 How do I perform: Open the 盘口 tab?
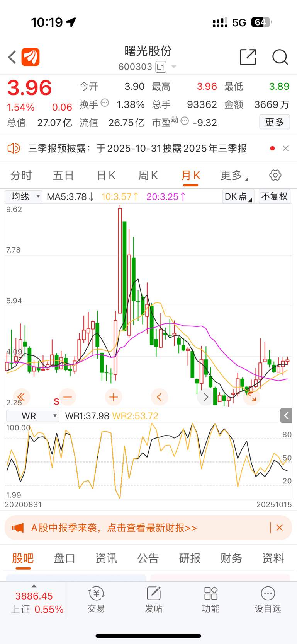point(64,559)
